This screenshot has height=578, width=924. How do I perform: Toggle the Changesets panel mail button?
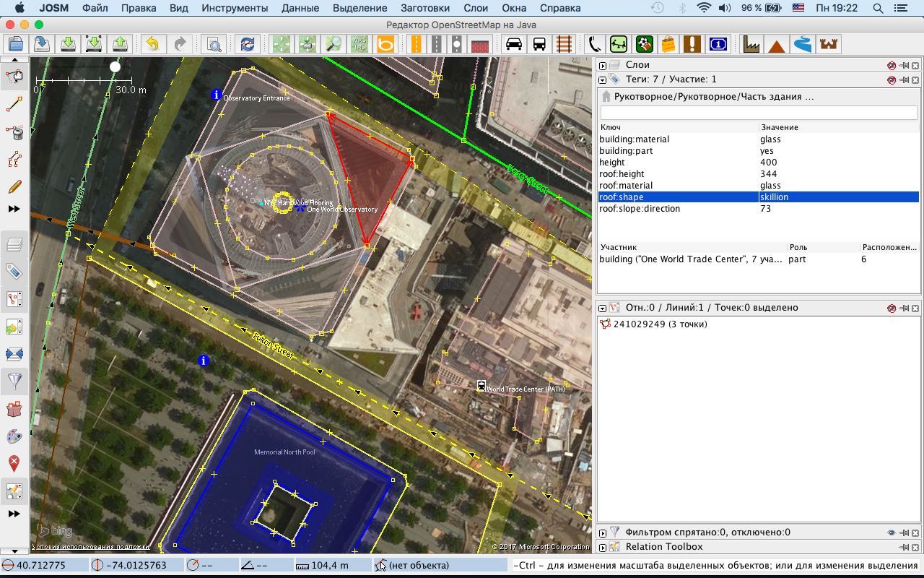pos(14,354)
